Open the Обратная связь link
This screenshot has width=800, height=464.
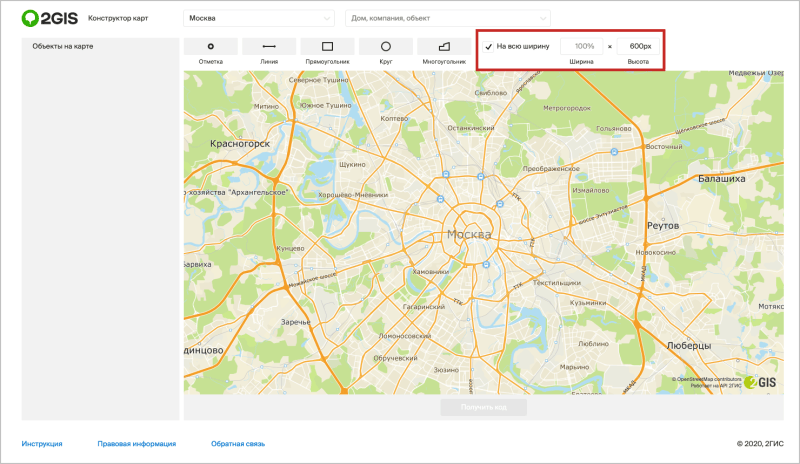238,444
